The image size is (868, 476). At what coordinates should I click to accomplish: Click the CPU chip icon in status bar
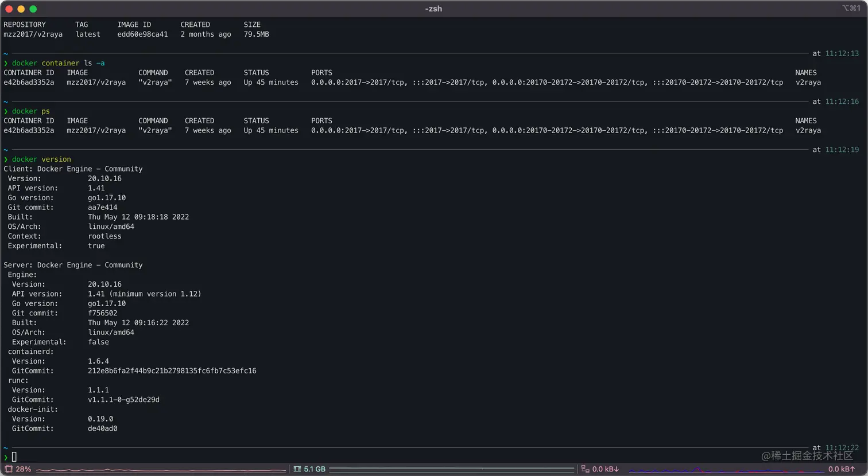click(9, 469)
